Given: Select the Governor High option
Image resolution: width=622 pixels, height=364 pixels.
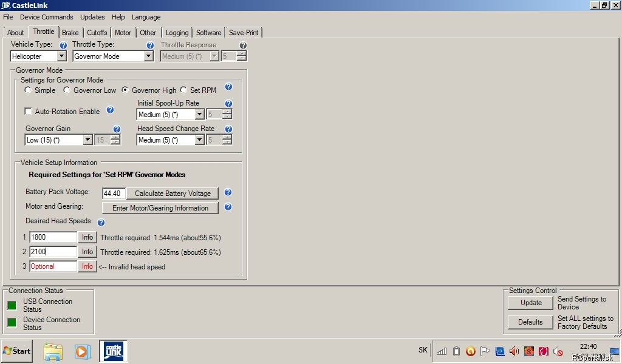Looking at the screenshot, I should pos(125,90).
